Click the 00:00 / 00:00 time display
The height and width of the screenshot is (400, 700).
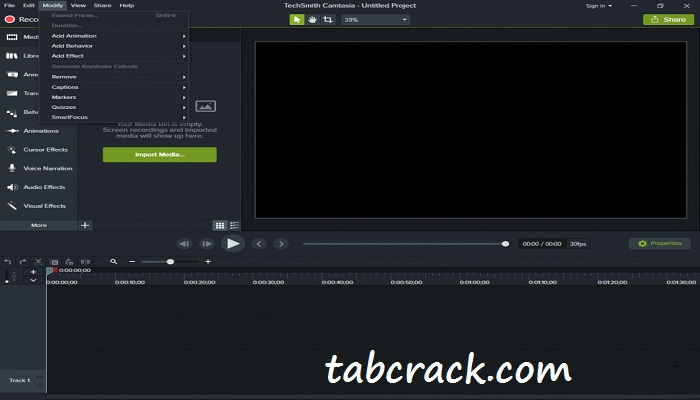542,244
